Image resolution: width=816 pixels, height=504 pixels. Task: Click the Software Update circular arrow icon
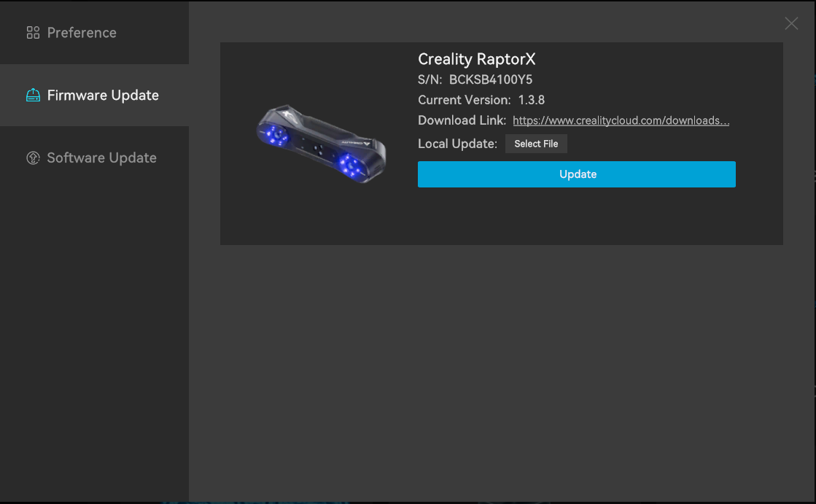(x=33, y=158)
